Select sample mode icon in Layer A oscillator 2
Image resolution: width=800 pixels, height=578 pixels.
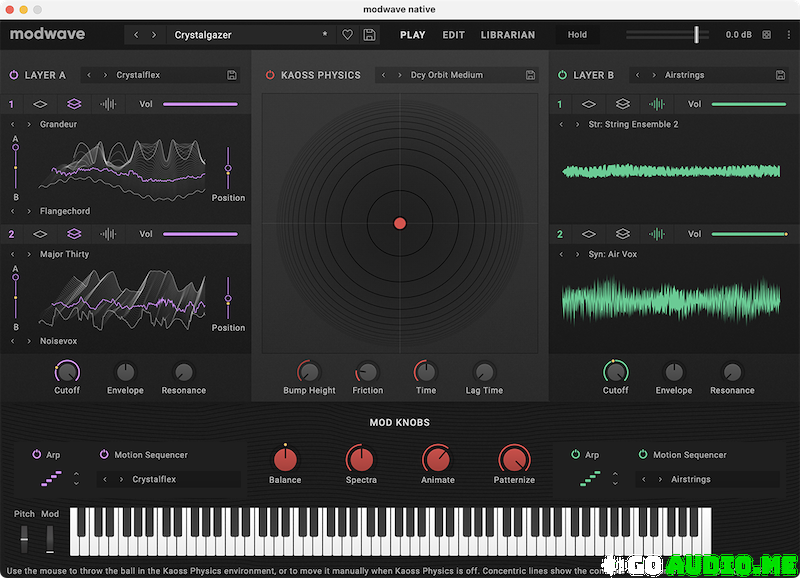[108, 234]
